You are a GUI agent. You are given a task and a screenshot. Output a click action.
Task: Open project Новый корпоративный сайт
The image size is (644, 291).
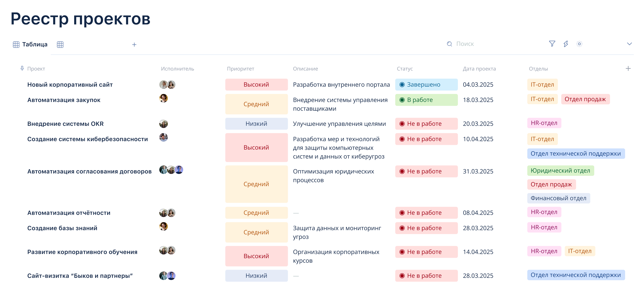[70, 84]
